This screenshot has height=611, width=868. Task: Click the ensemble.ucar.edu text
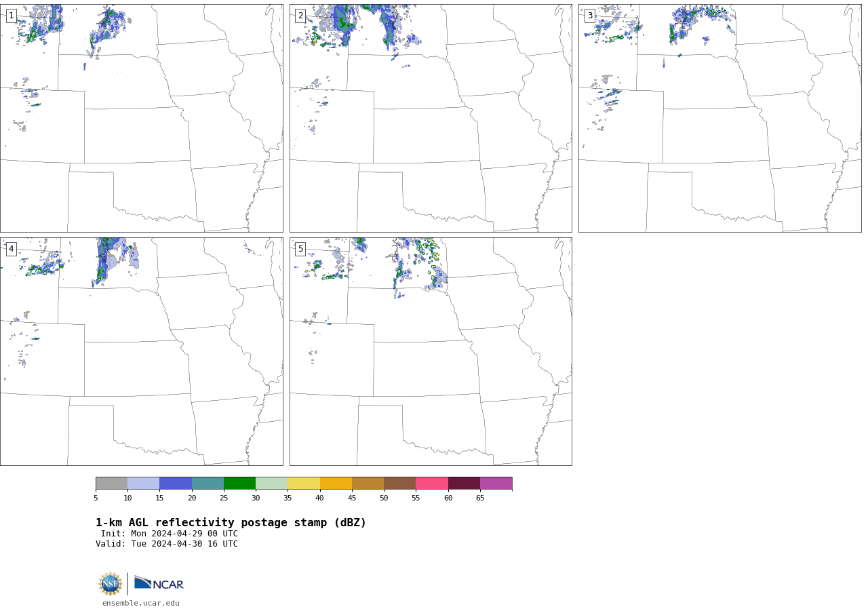(x=141, y=603)
